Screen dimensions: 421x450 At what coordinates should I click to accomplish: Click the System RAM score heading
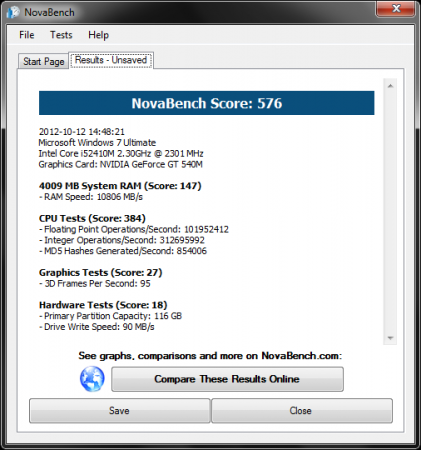click(120, 186)
